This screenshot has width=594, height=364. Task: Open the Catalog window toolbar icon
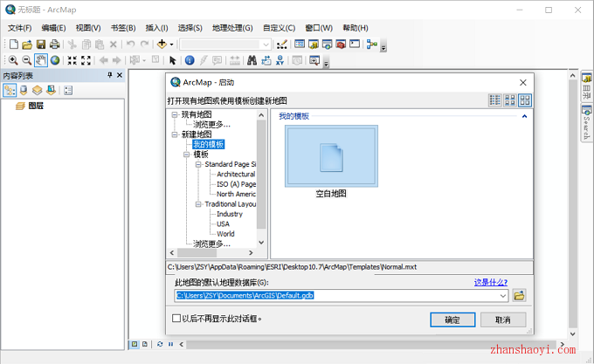click(x=314, y=45)
